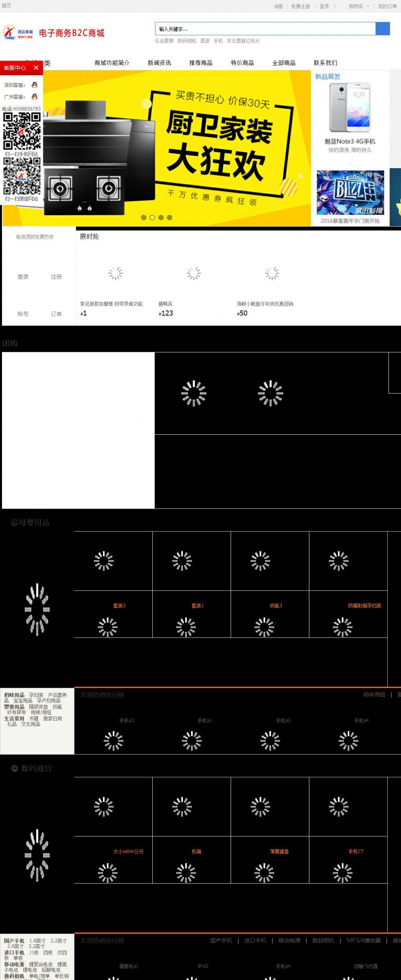Click the 扫一扫手机网站 QR code
Image resolution: width=401 pixels, height=980 pixels.
[22, 131]
